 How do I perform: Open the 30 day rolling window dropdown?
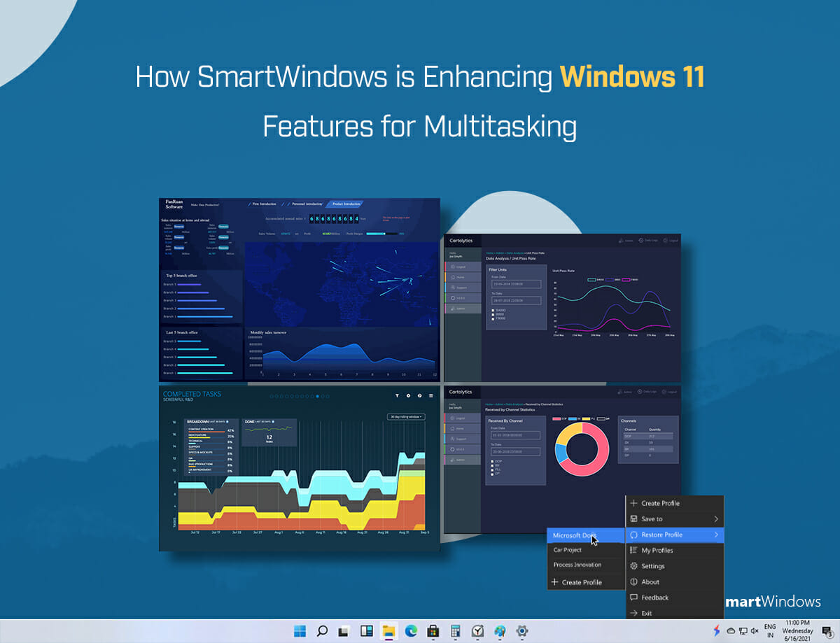[x=406, y=417]
